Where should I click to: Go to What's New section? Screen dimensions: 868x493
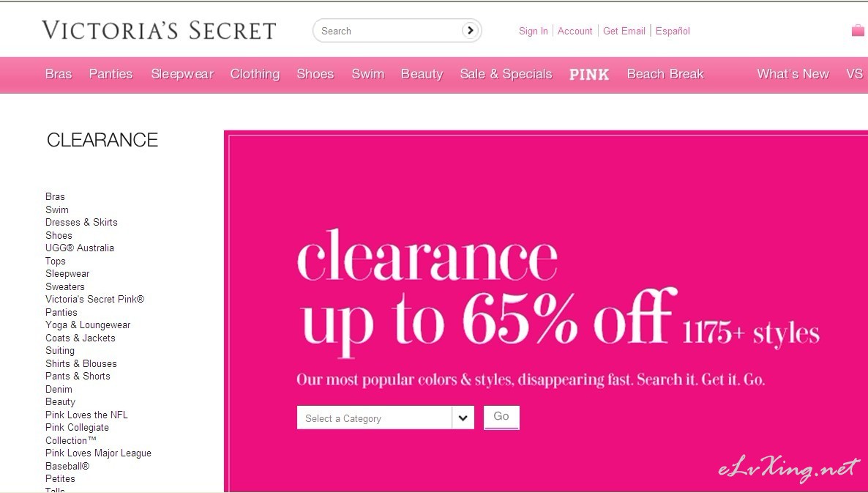[x=793, y=74]
